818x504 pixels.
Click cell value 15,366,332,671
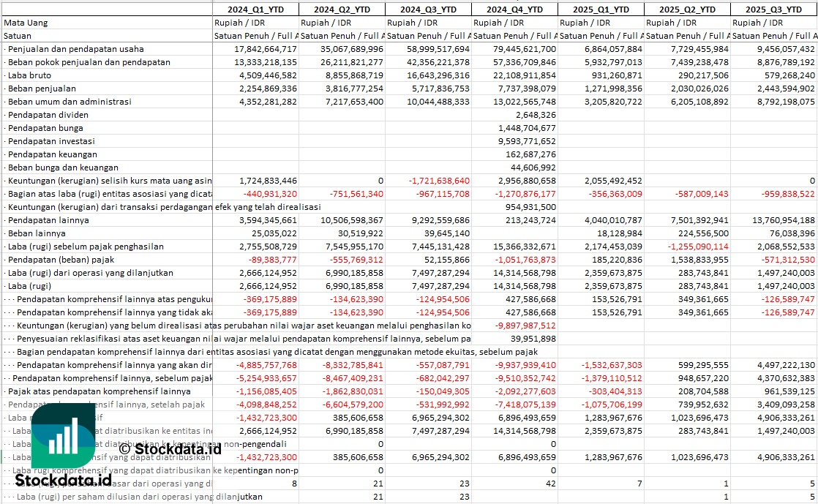click(x=525, y=247)
